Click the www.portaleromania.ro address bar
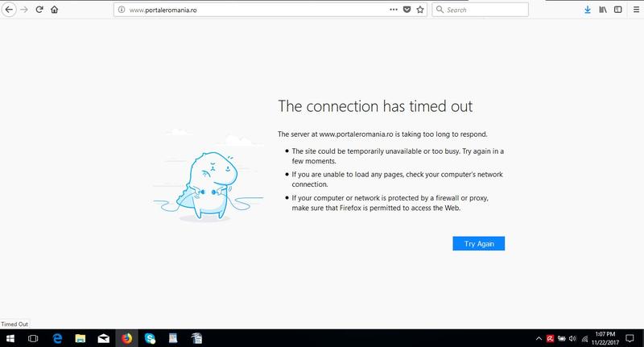Image resolution: width=644 pixels, height=347 pixels. (242, 10)
